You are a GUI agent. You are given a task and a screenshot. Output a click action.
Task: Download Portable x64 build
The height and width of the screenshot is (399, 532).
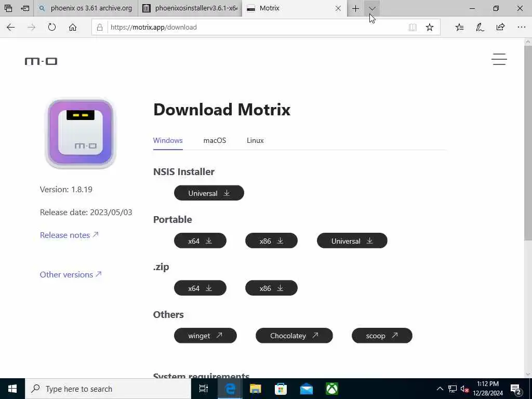click(200, 241)
